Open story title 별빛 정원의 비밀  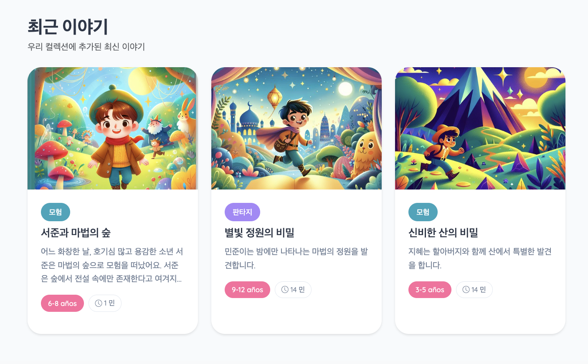(x=259, y=233)
